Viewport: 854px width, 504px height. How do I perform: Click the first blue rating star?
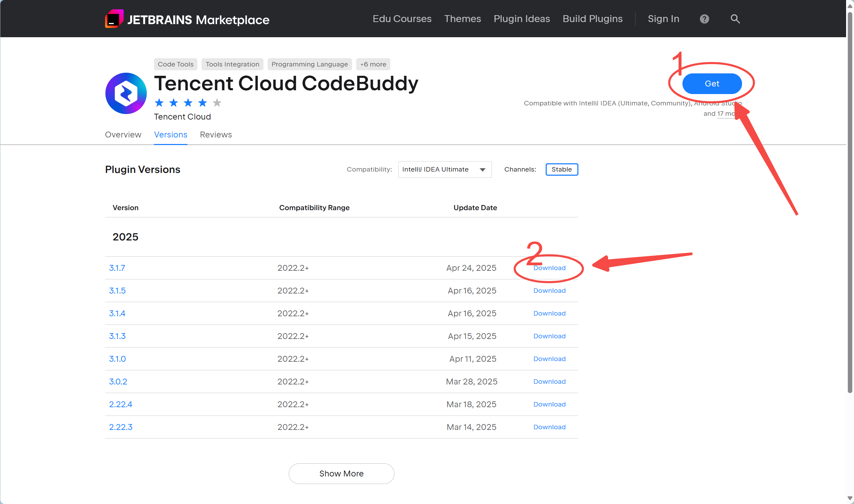click(159, 103)
